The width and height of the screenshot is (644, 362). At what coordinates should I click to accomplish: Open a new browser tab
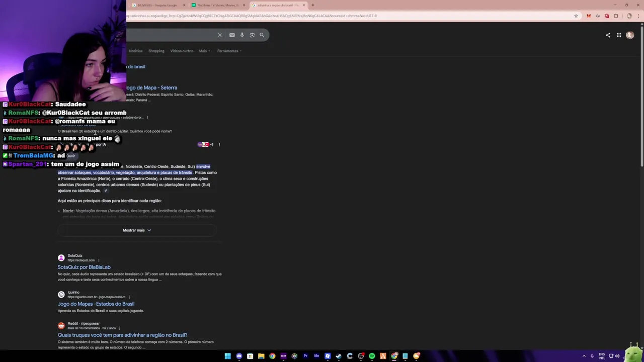(x=312, y=5)
